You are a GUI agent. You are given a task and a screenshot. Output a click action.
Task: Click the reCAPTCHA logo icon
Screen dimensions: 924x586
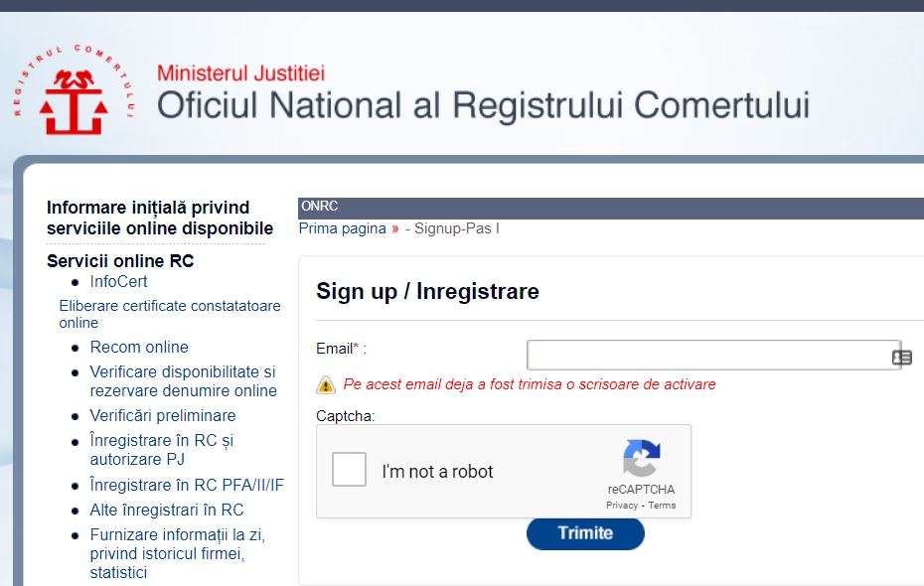tap(641, 458)
